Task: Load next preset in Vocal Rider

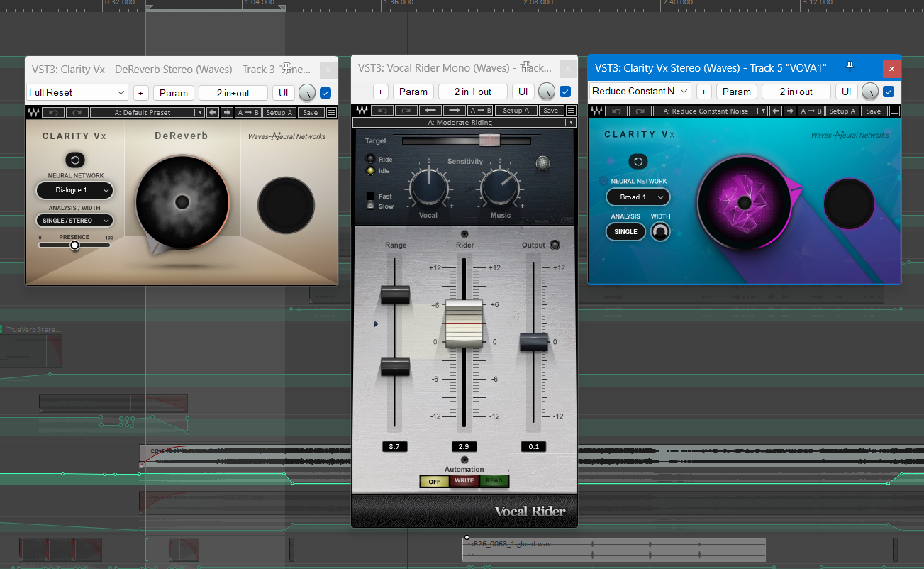Action: 455,110
